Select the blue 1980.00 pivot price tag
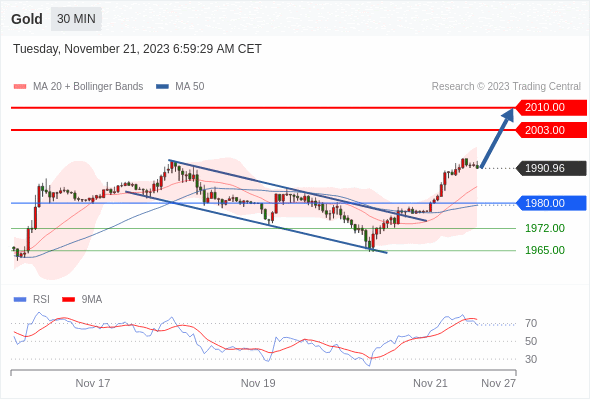This screenshot has width=590, height=400. click(551, 203)
